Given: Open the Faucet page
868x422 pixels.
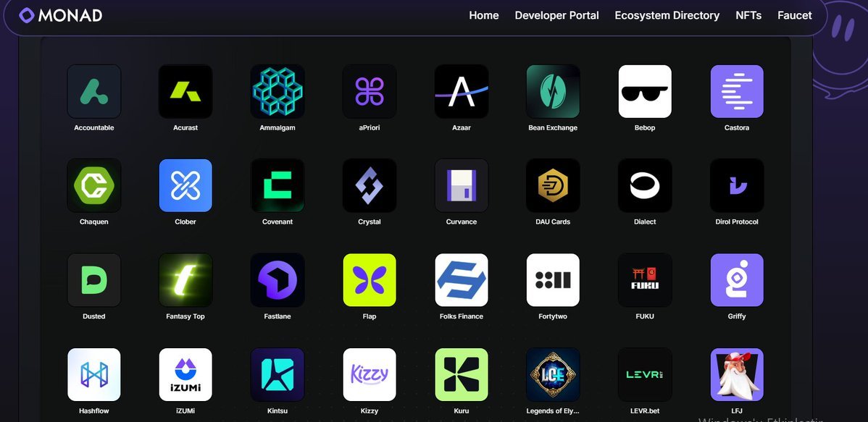Looking at the screenshot, I should click(x=794, y=14).
